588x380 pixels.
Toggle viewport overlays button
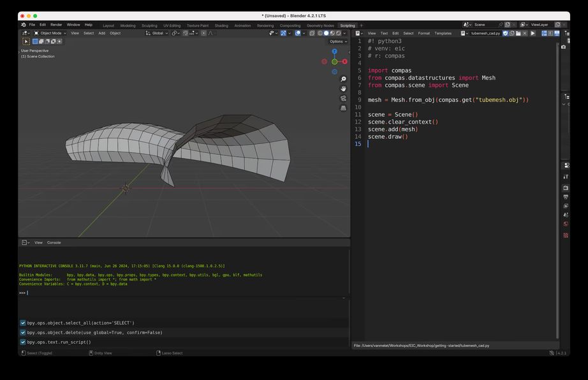[298, 33]
